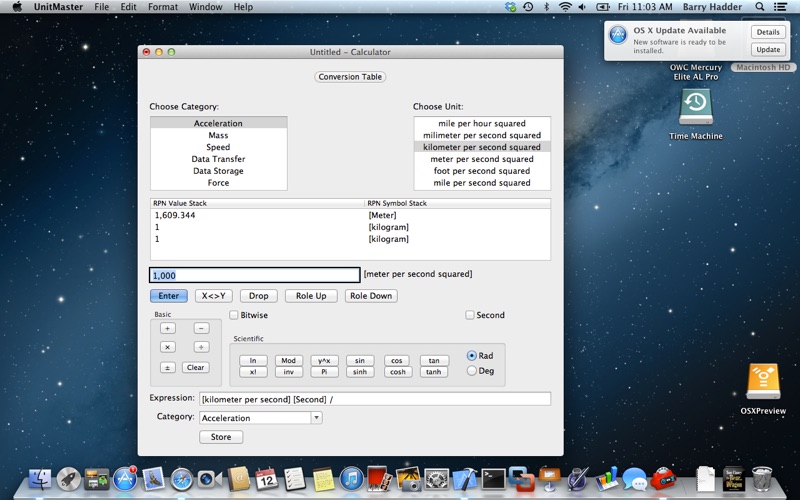
Task: Open System Preferences gear icon in the Dock
Action: pos(437,479)
